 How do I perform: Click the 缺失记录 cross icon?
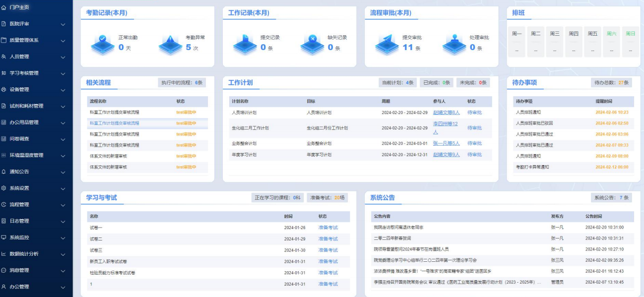click(x=313, y=44)
